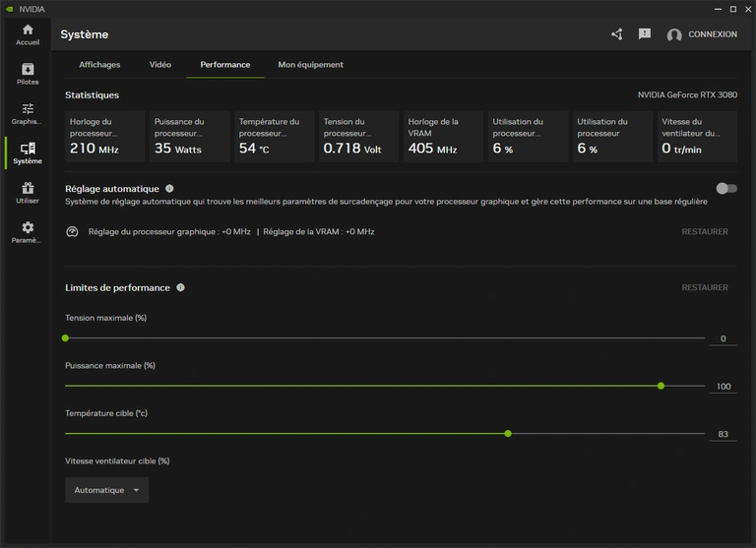Click the Température cible slider handle

click(x=508, y=433)
